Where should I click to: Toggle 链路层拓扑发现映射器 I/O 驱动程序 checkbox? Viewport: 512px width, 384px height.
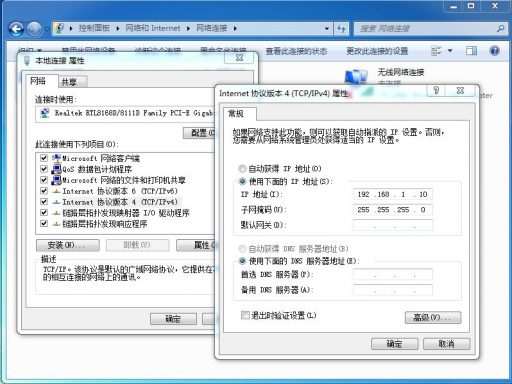[44, 213]
